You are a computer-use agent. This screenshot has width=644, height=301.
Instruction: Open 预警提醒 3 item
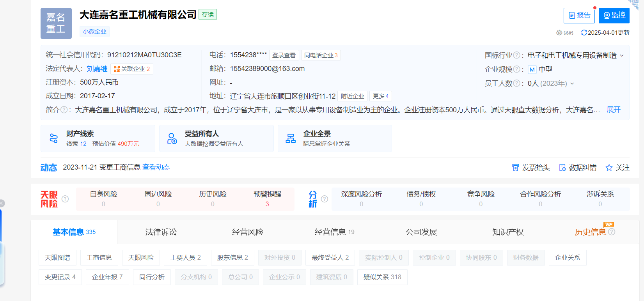(267, 199)
